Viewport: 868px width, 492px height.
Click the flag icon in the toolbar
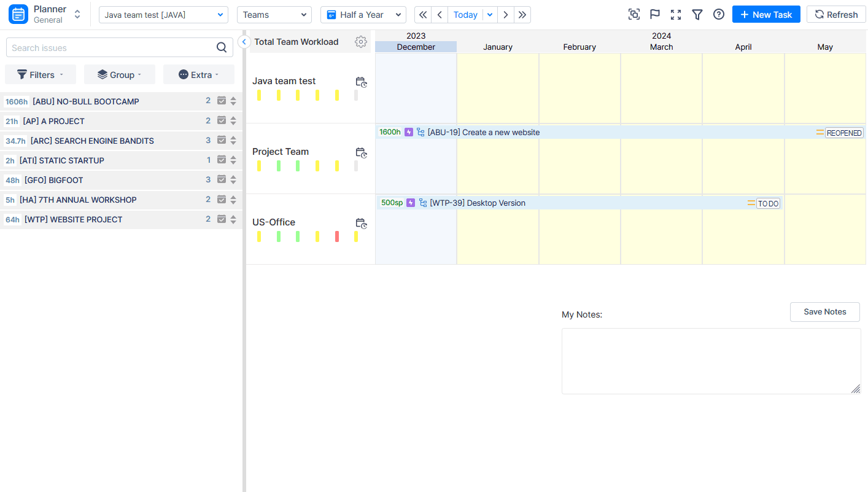655,14
